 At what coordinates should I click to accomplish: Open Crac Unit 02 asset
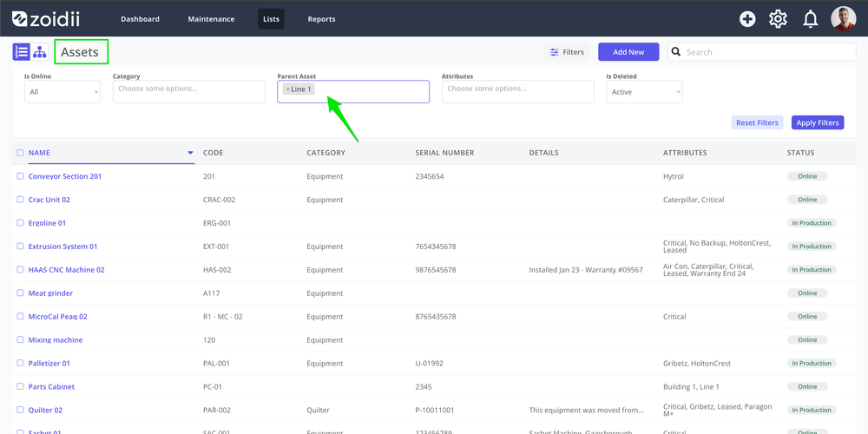[x=49, y=200]
